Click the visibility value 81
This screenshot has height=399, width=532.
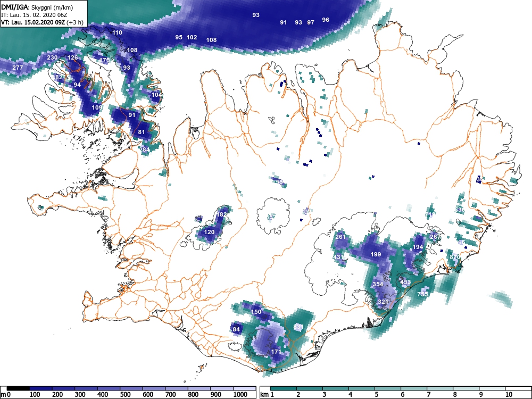(x=142, y=132)
